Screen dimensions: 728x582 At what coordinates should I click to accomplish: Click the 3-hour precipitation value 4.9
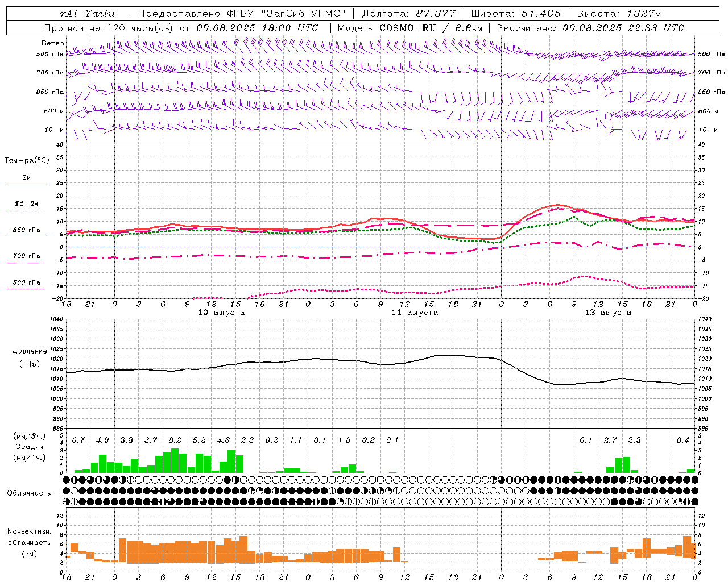point(102,440)
